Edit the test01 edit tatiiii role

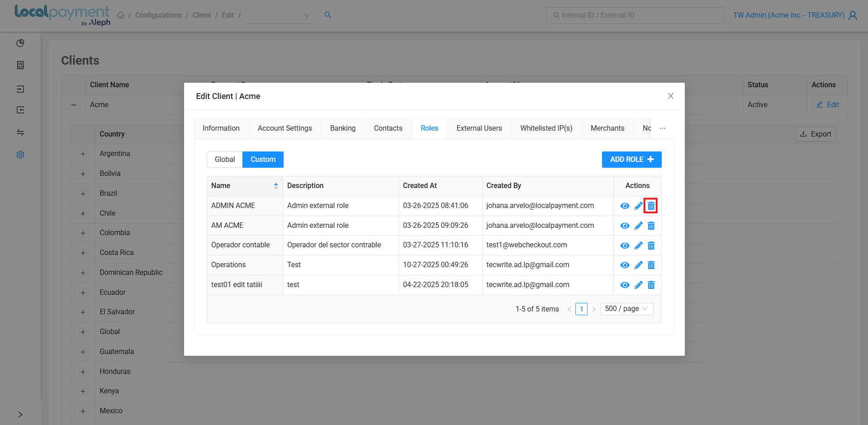point(638,285)
